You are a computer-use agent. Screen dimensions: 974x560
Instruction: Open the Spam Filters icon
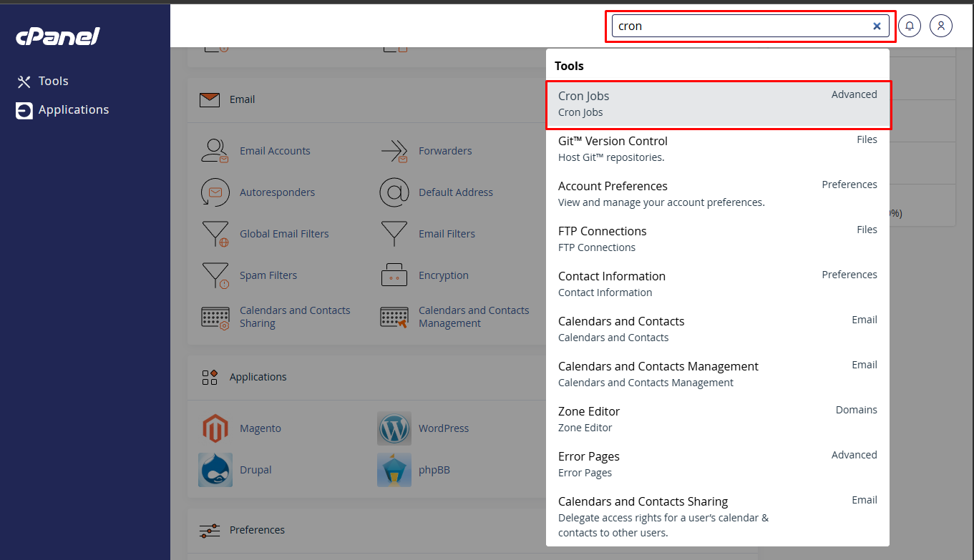[215, 275]
